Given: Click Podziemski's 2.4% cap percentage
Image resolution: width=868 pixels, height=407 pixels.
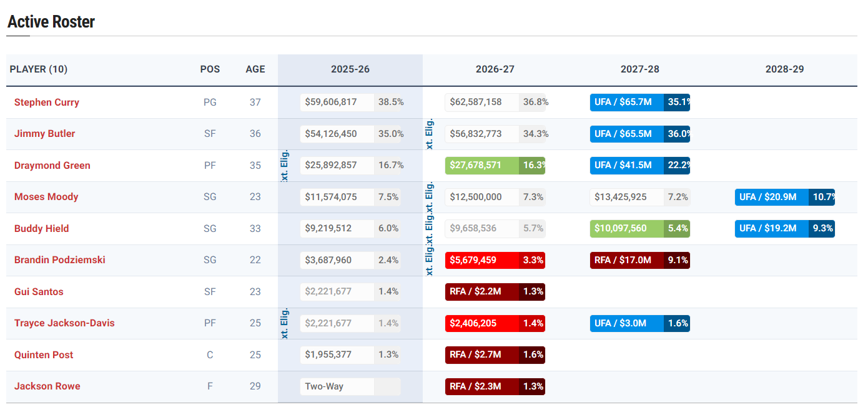Looking at the screenshot, I should click(388, 260).
